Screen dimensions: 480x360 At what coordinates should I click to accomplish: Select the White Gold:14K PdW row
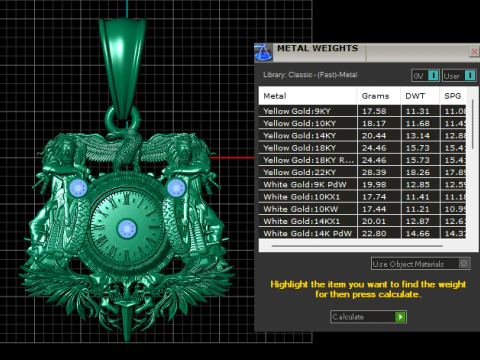(x=362, y=233)
